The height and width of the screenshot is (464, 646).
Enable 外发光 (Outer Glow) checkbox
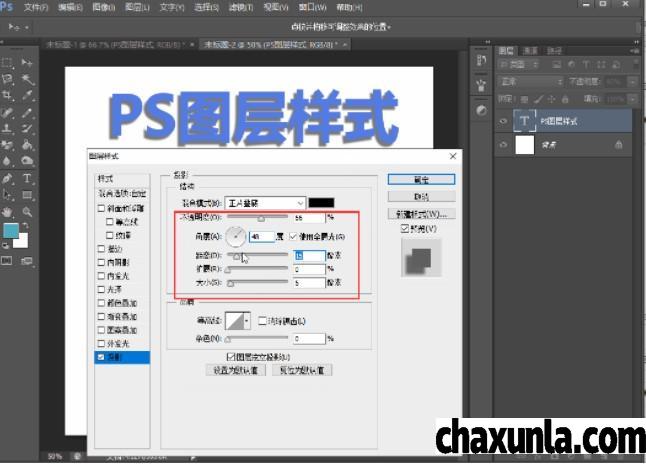101,344
